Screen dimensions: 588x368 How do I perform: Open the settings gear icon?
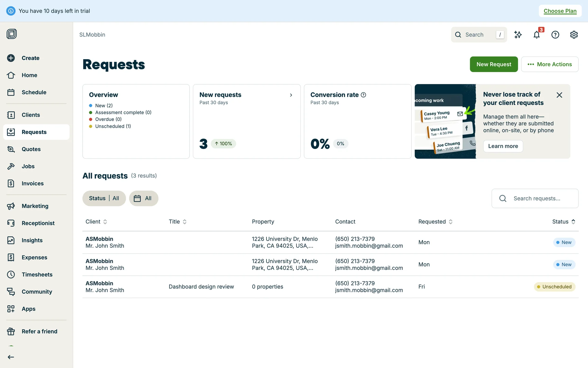pyautogui.click(x=574, y=35)
